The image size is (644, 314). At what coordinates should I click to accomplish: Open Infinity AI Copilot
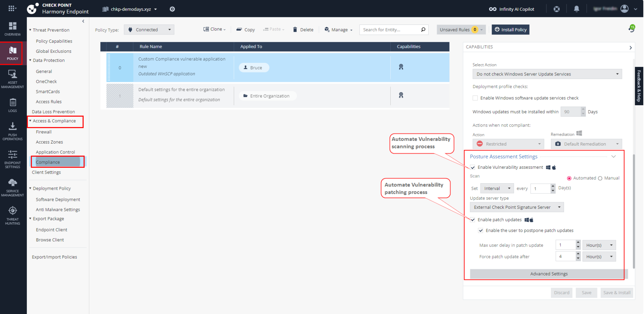512,9
